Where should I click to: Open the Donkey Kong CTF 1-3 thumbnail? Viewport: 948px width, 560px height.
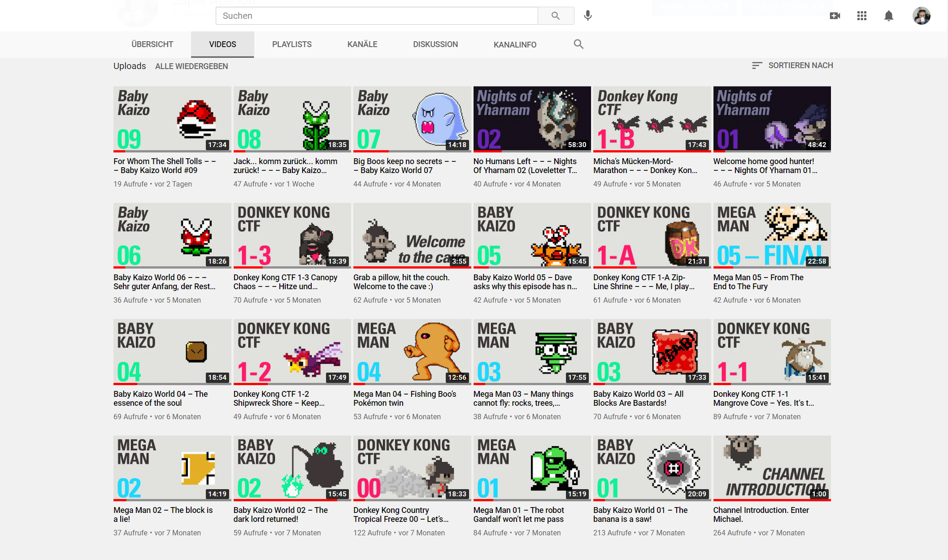[292, 235]
